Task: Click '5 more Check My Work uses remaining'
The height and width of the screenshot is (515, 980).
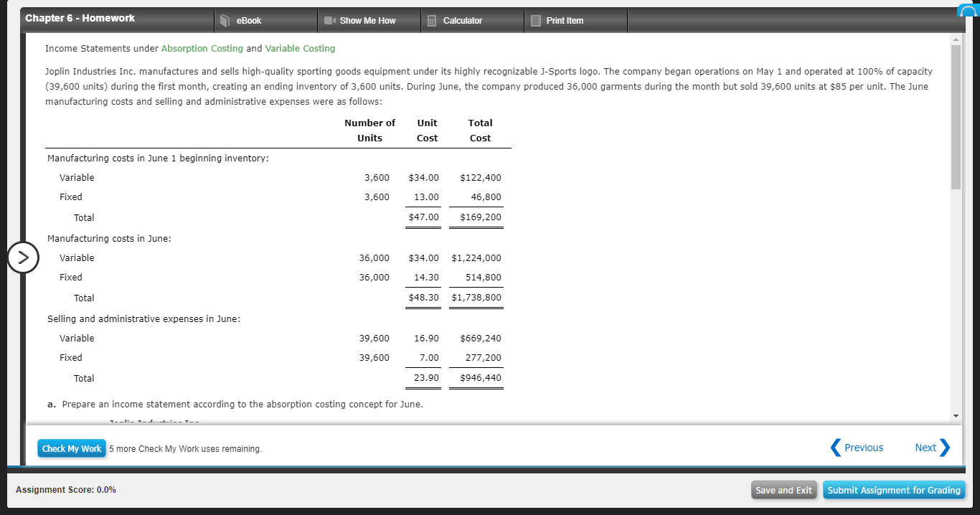Action: click(185, 449)
